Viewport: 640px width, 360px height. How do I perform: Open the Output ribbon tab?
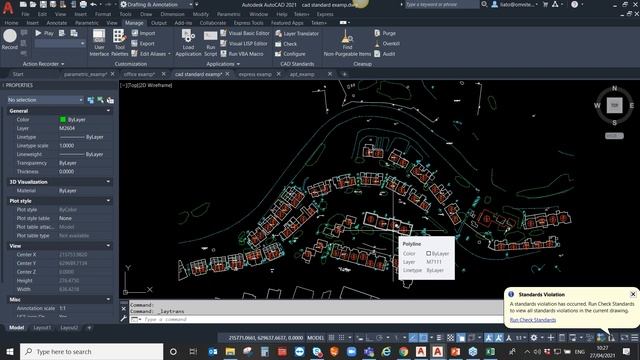pyautogui.click(x=159, y=23)
